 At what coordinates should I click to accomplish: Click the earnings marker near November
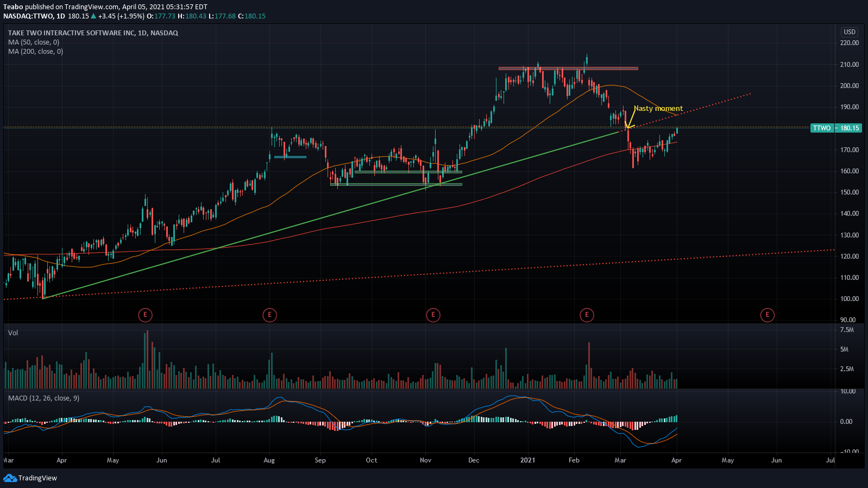433,315
